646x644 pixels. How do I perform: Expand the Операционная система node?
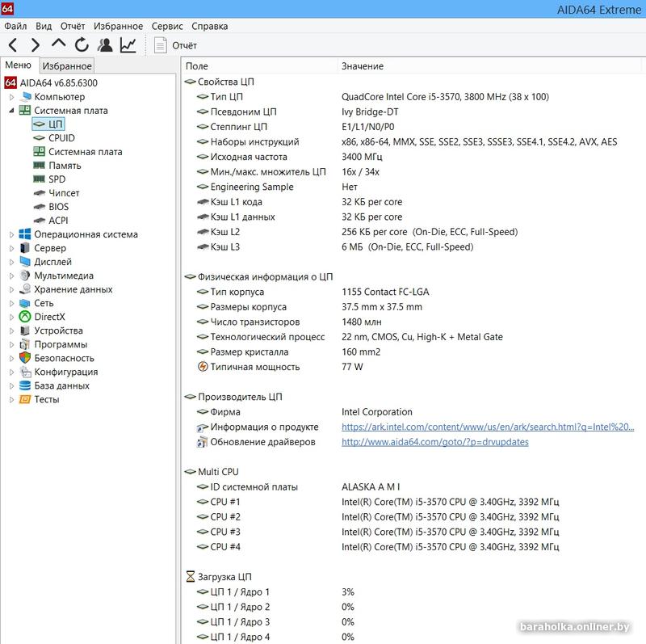point(11,234)
